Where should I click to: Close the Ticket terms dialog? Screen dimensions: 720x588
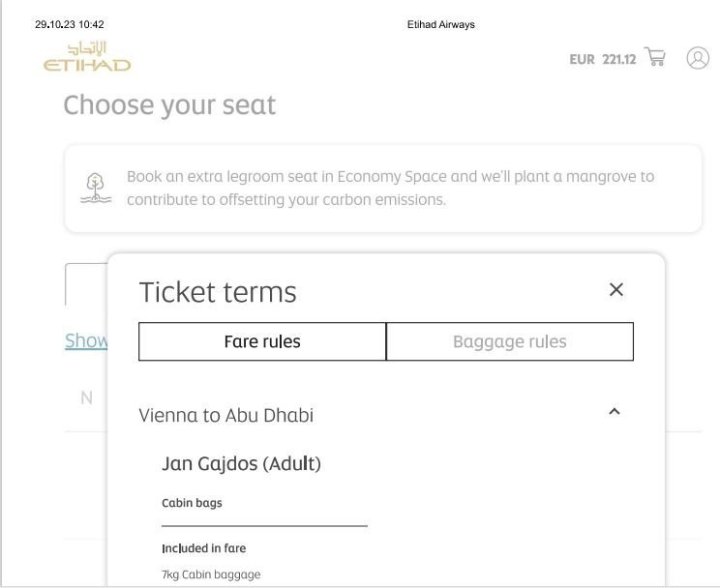[x=616, y=290]
